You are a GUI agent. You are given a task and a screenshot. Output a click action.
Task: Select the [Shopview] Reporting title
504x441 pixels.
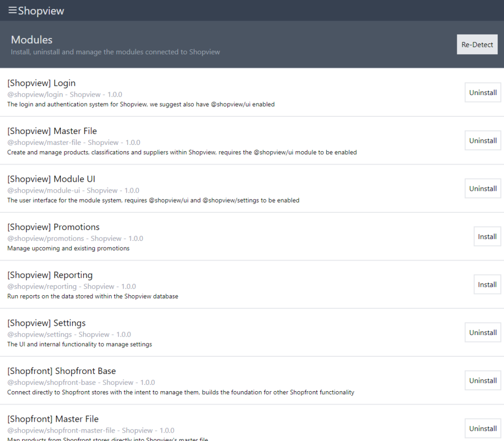click(x=50, y=275)
